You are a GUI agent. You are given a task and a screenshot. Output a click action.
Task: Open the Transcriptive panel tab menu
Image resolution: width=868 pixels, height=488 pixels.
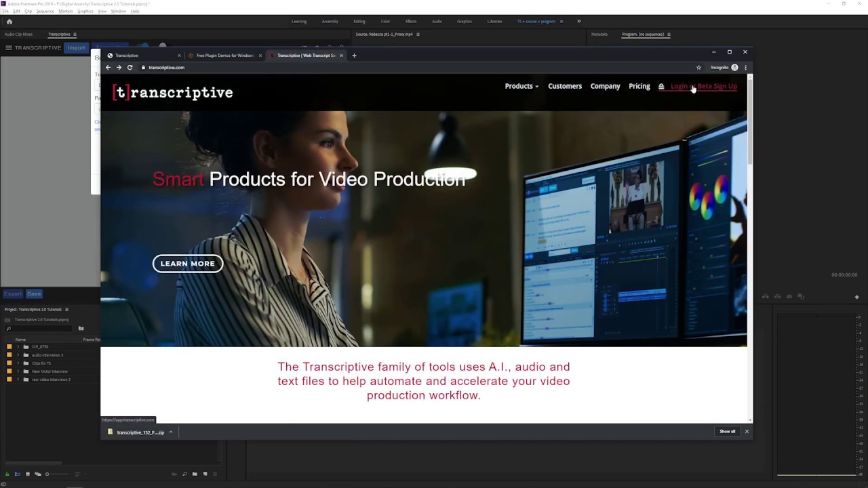[75, 34]
